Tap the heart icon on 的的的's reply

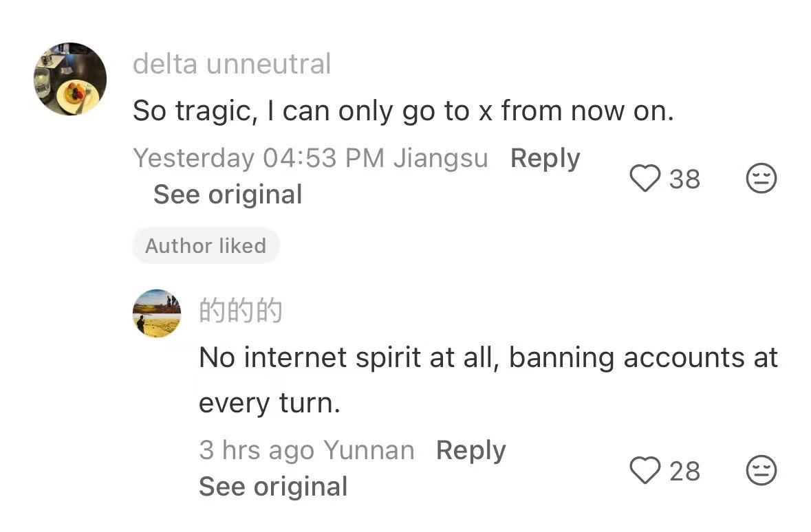pyautogui.click(x=645, y=471)
